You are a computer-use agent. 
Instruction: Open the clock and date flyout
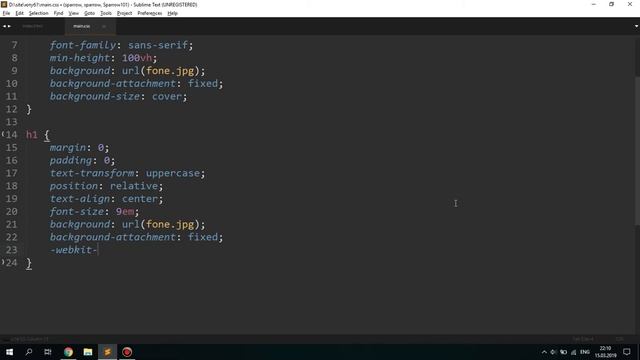605,352
